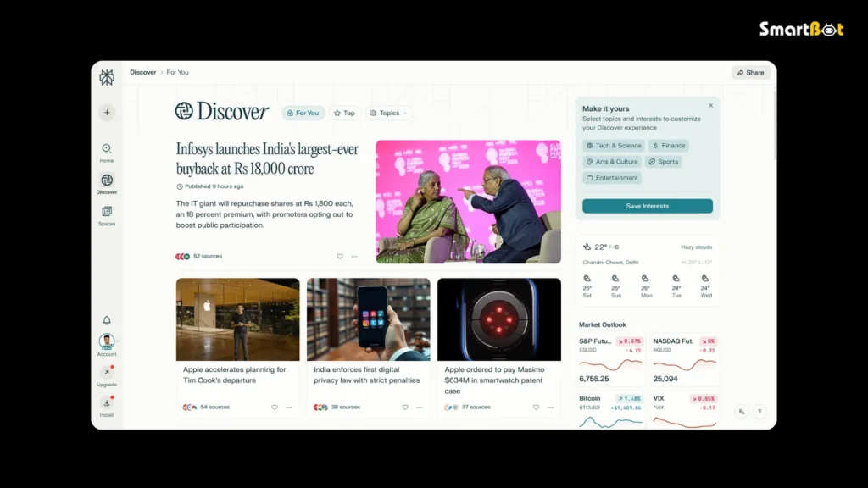Click the Save Interests button
The image size is (868, 488).
point(648,206)
